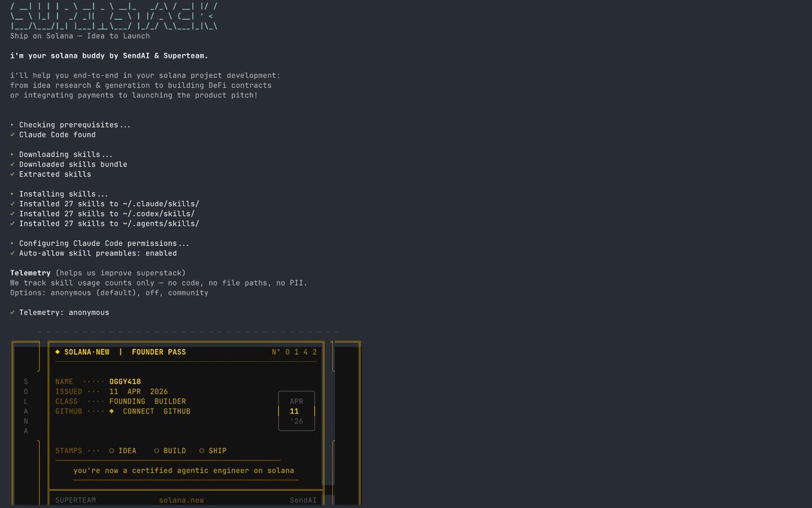The image size is (812, 508).
Task: Click the tagline Ship on Solana — Idea to Launch
Action: point(80,36)
